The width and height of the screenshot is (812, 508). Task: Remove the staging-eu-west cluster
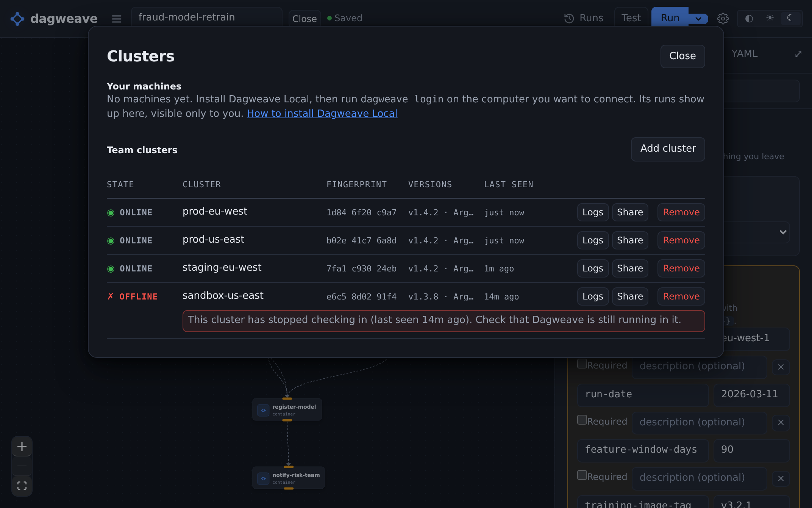point(681,268)
